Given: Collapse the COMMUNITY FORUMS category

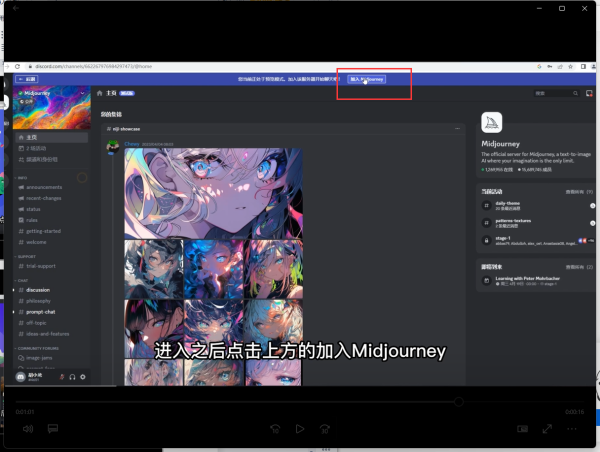Looking at the screenshot, I should [x=37, y=349].
